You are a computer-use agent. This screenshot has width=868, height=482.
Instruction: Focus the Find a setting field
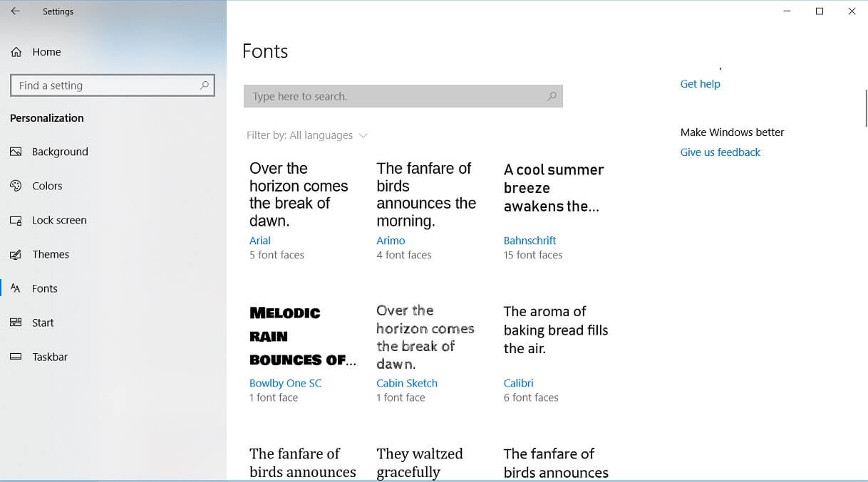click(113, 85)
